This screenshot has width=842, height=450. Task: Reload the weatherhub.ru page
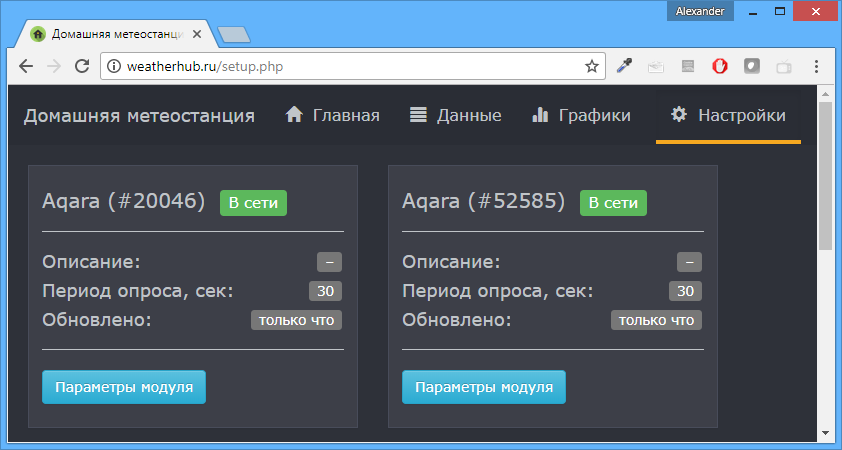[82, 66]
